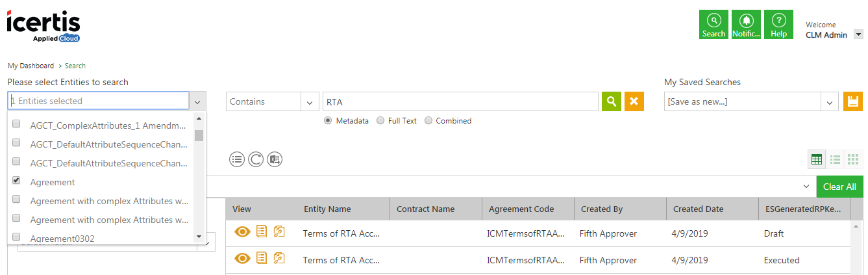Clear the search with orange X button
868x275 pixels.
tap(634, 101)
